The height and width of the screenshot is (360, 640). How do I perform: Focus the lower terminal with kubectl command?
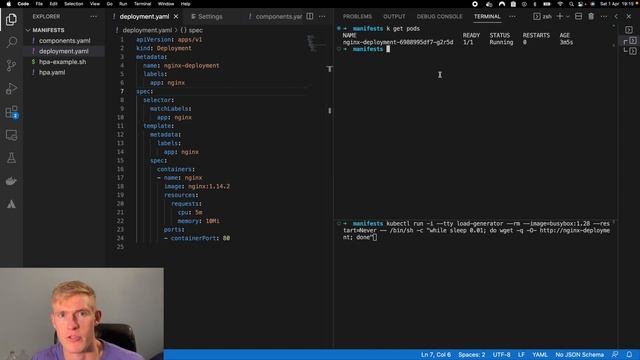tap(476, 231)
